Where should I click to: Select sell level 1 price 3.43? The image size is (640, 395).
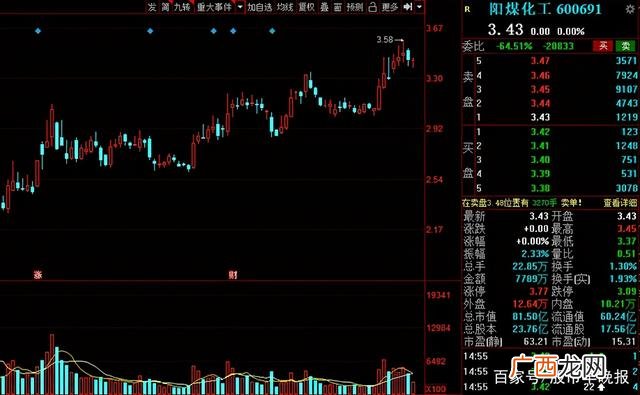tap(540, 118)
